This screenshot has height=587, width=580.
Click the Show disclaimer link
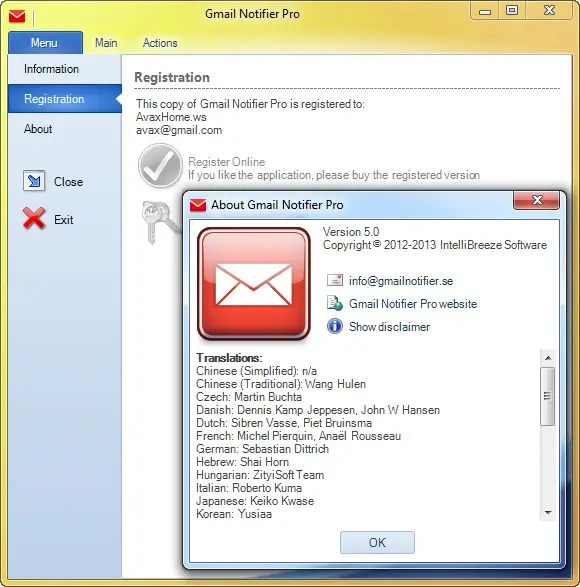coord(389,327)
